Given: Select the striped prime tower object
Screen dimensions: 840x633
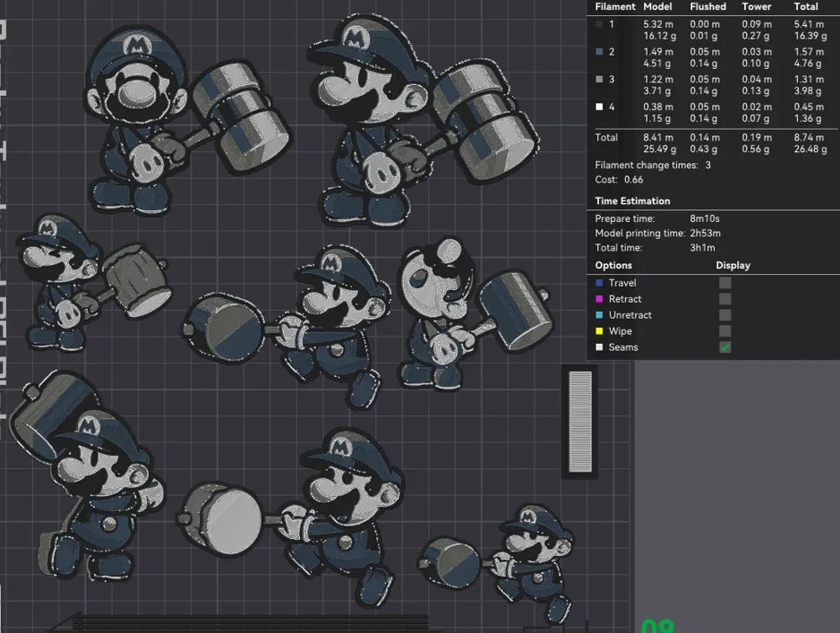Looking at the screenshot, I should pyautogui.click(x=580, y=422).
